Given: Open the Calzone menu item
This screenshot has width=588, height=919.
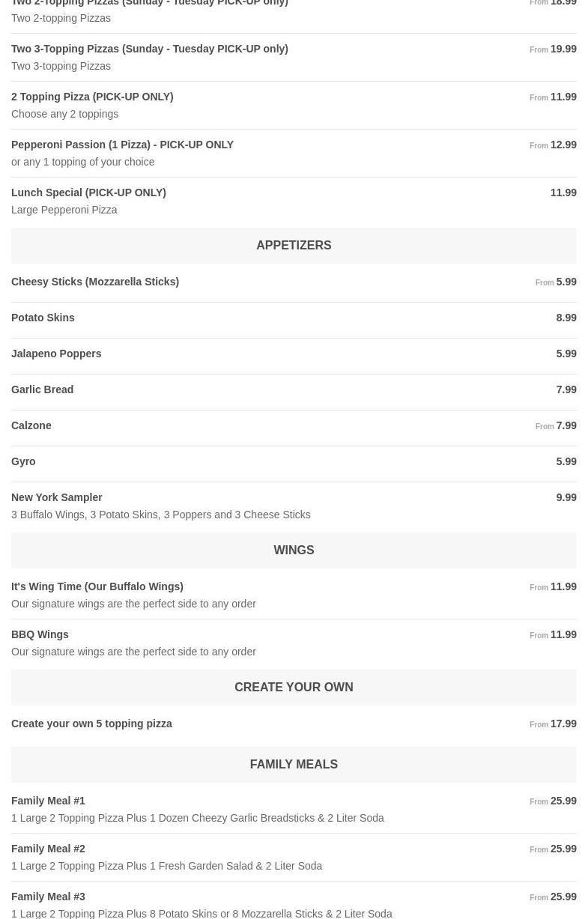Looking at the screenshot, I should 31,425.
